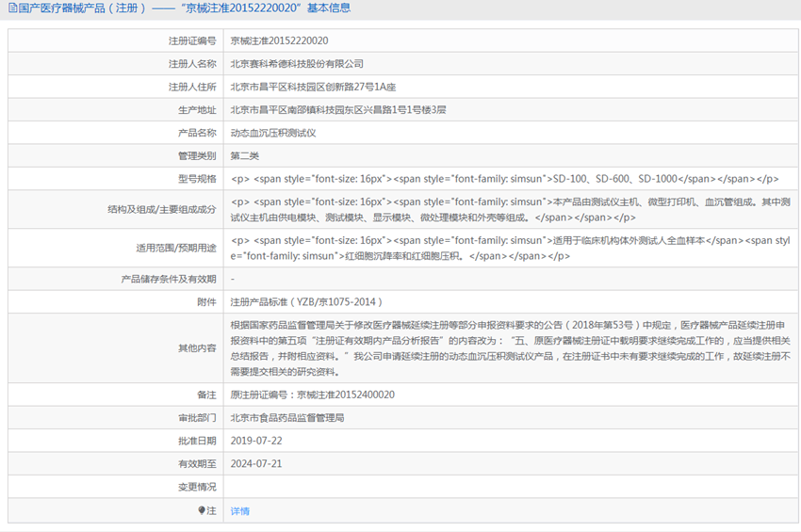Select the 型号规格 label
The height and width of the screenshot is (532, 801).
click(x=197, y=179)
